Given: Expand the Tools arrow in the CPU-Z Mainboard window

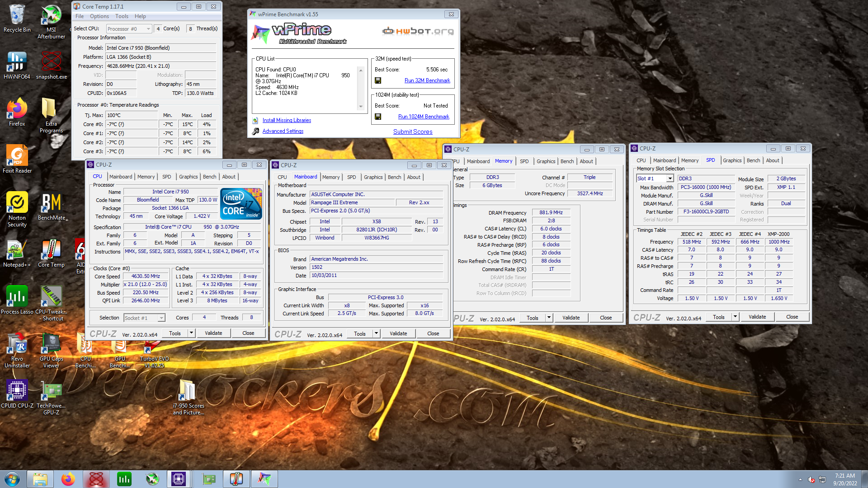Looking at the screenshot, I should (376, 333).
